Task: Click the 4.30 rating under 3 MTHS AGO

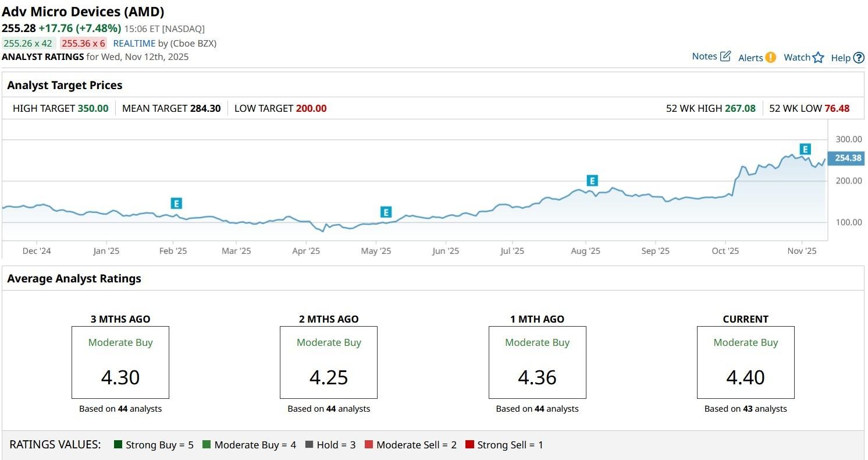Action: [x=120, y=377]
